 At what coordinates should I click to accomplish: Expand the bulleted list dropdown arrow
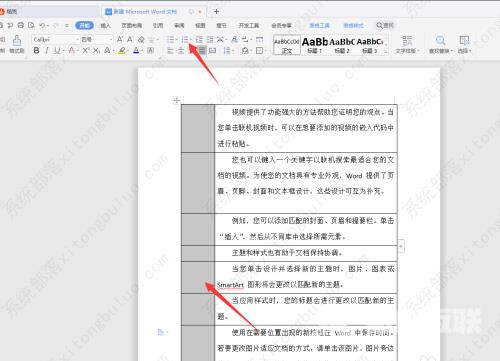point(176,40)
